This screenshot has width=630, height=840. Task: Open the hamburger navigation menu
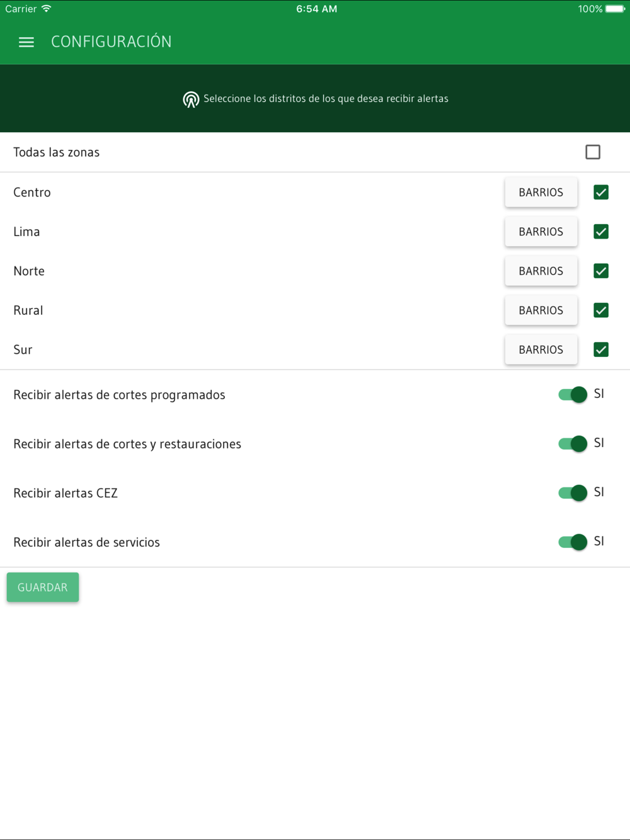tap(26, 42)
